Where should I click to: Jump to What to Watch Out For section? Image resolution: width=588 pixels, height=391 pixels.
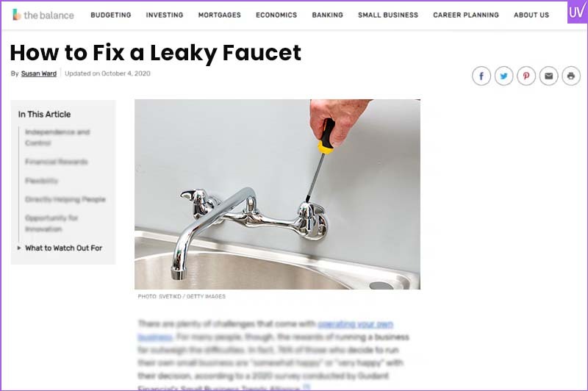(x=63, y=248)
